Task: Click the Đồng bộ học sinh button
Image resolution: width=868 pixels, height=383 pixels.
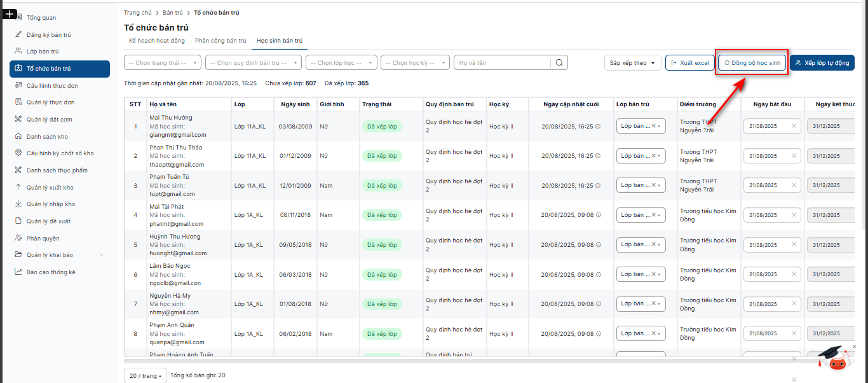Action: (752, 63)
